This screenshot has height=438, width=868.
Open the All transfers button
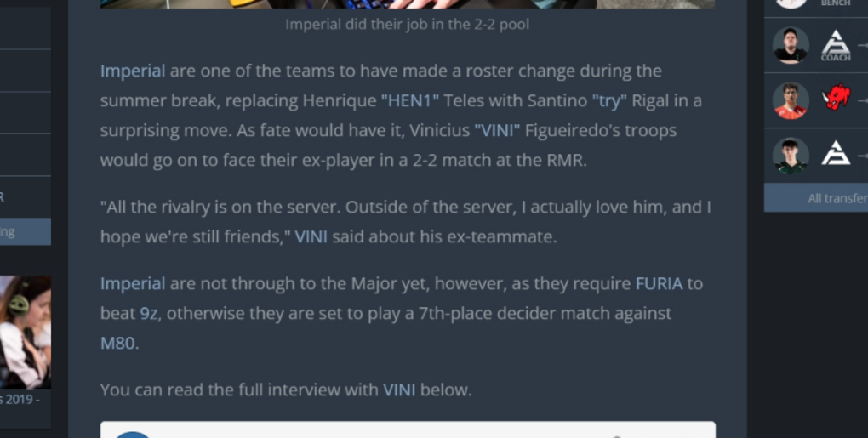pos(816,198)
